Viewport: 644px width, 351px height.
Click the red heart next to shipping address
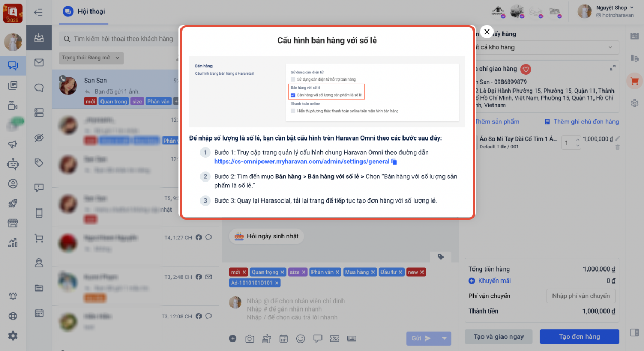[x=526, y=69]
